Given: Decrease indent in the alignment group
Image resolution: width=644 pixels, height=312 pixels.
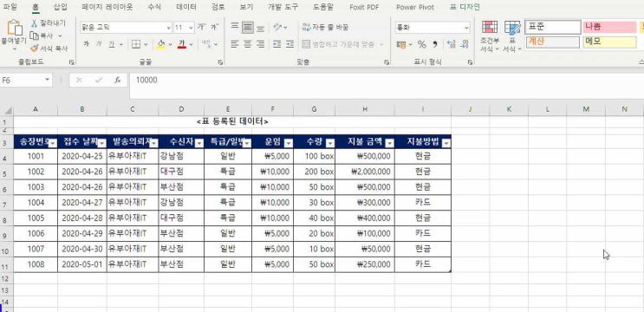Looking at the screenshot, I should 276,44.
